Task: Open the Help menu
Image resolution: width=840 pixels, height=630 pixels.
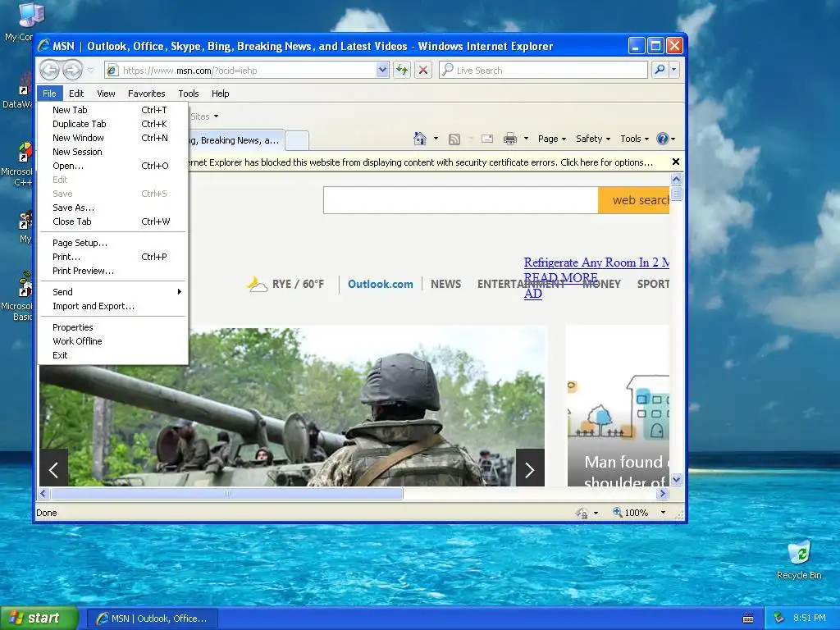Action: (x=220, y=94)
